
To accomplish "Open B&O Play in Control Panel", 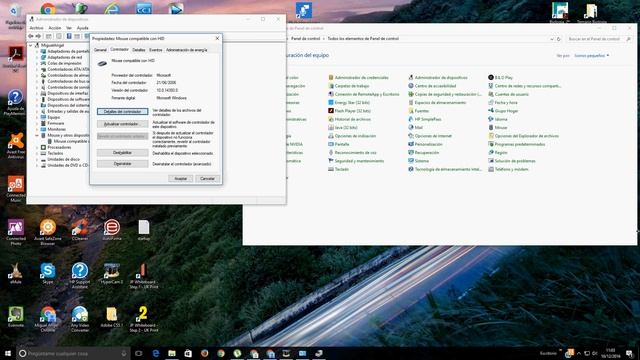I will 500,78.
